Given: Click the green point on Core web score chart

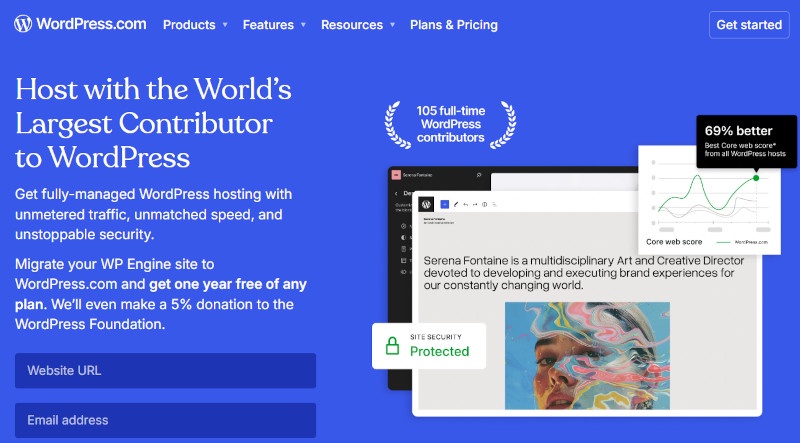Looking at the screenshot, I should tap(756, 178).
